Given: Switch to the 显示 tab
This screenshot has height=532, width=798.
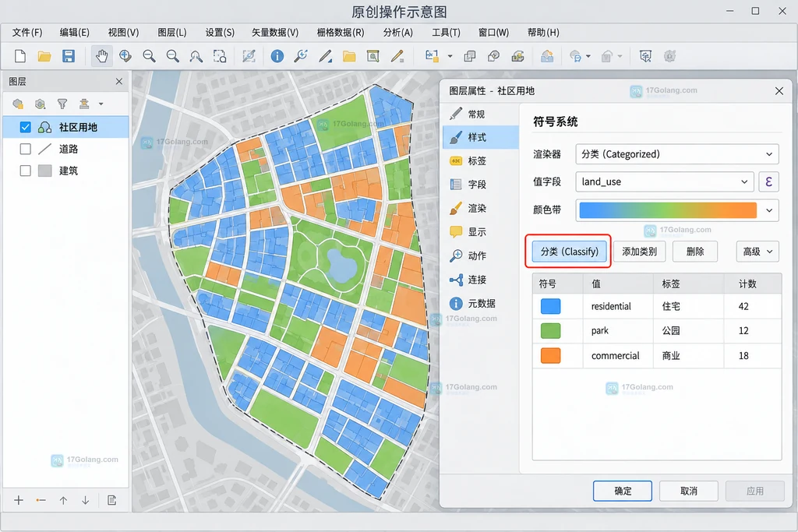Looking at the screenshot, I should [x=480, y=232].
